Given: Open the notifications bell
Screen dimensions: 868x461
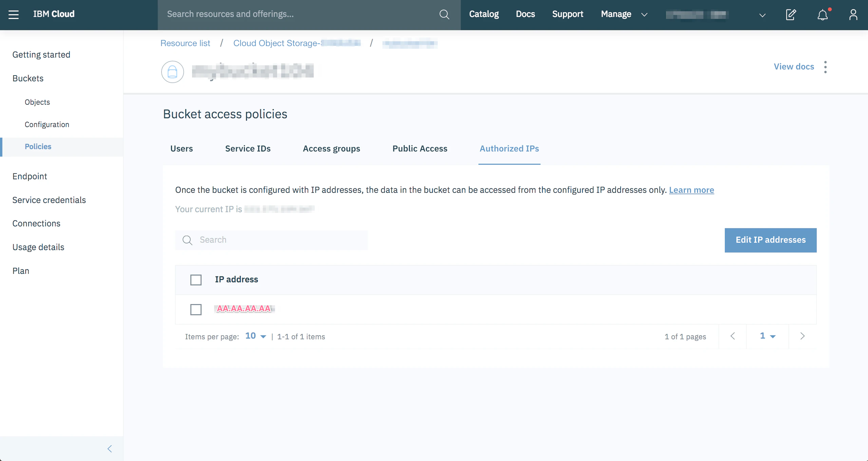Looking at the screenshot, I should [x=823, y=15].
